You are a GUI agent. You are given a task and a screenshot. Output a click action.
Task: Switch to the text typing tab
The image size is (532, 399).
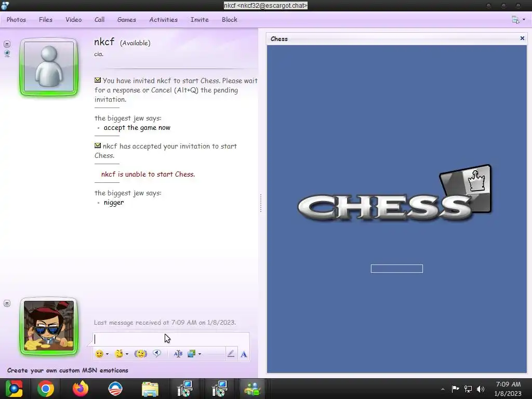click(244, 354)
